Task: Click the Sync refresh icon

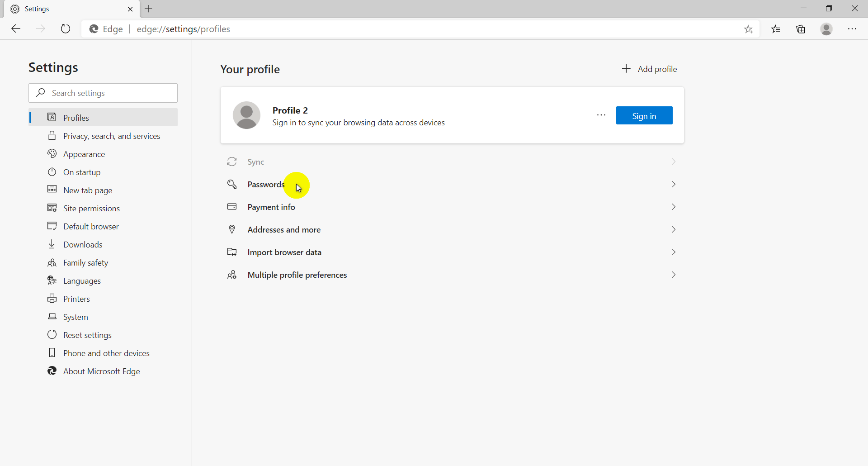Action: point(232,162)
